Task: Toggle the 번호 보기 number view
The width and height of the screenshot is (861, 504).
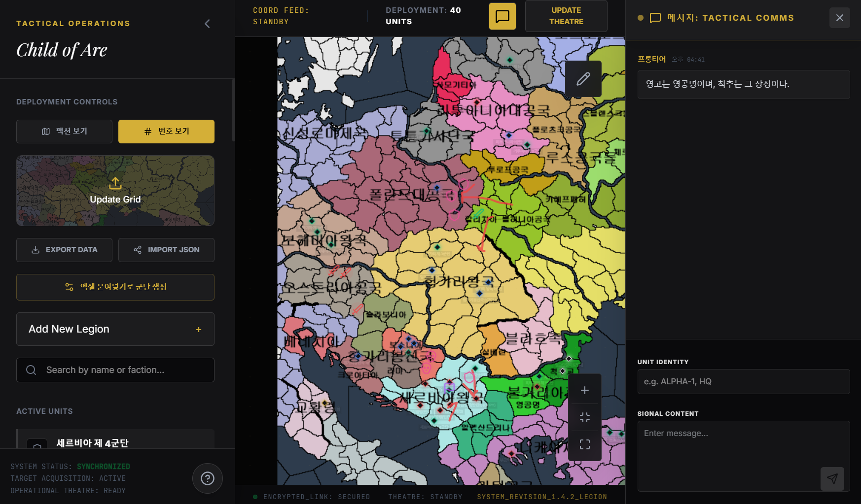Action: pos(166,132)
